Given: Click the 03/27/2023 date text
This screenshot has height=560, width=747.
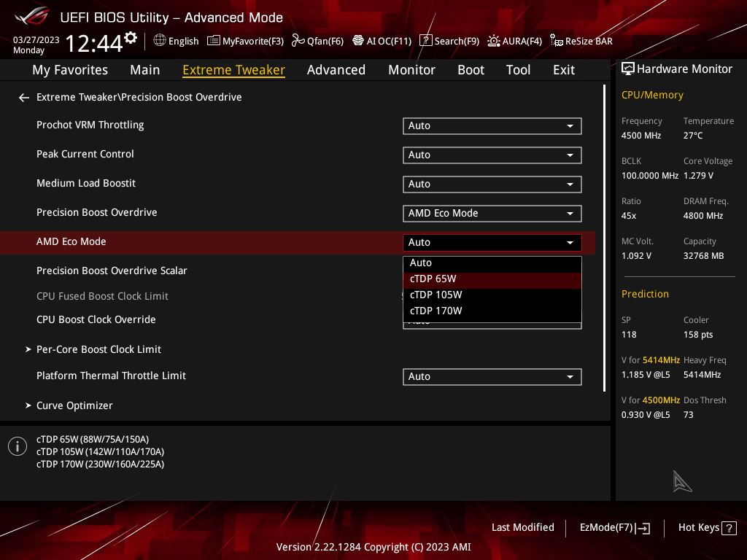Looking at the screenshot, I should coord(36,40).
